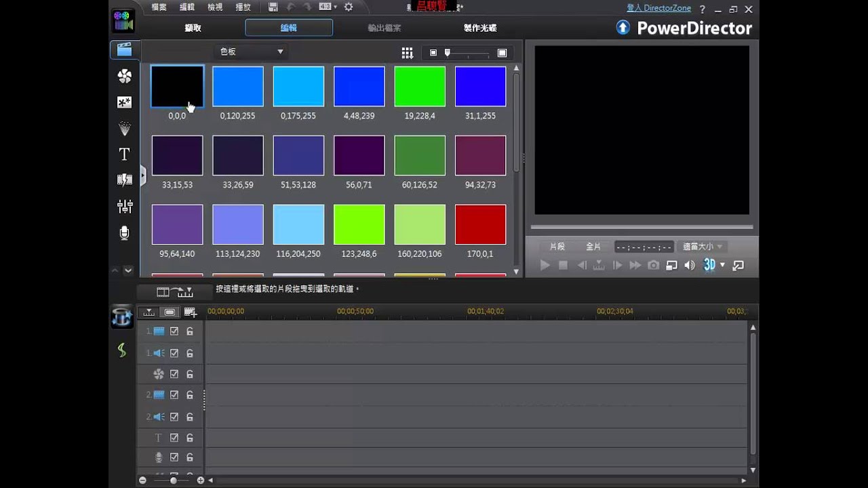This screenshot has height=488, width=868.
Task: Click the help question mark icon
Action: (703, 9)
